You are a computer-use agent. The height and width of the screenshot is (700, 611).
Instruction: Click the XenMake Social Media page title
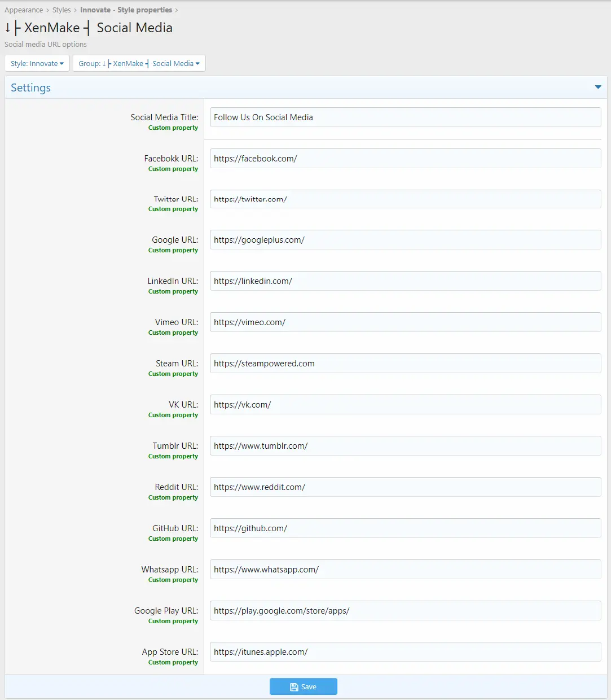pyautogui.click(x=89, y=28)
